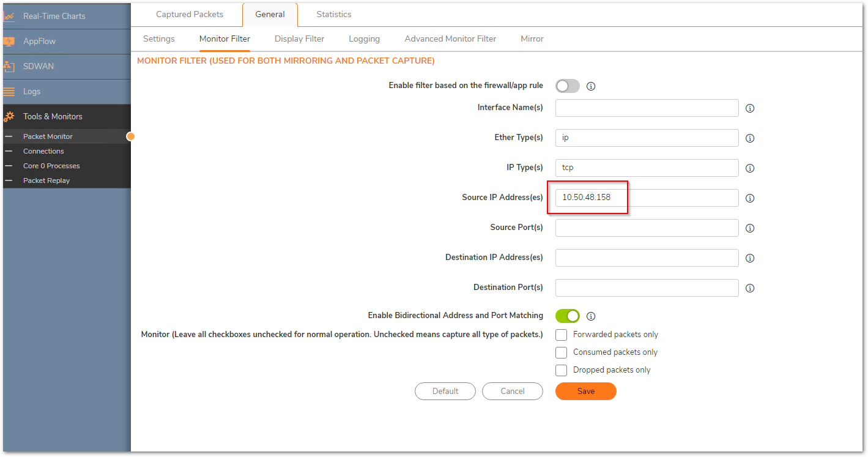Click the Cancel button

point(513,391)
